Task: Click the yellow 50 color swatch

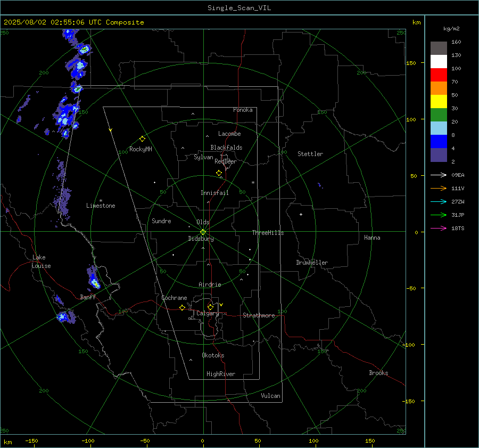Action: 439,102
